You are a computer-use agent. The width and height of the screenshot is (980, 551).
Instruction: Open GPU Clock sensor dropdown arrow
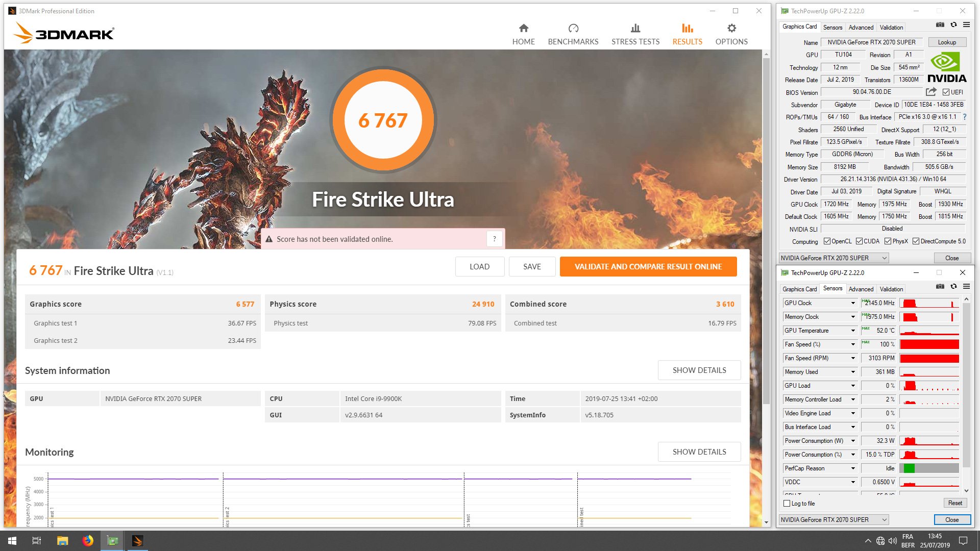tap(852, 303)
